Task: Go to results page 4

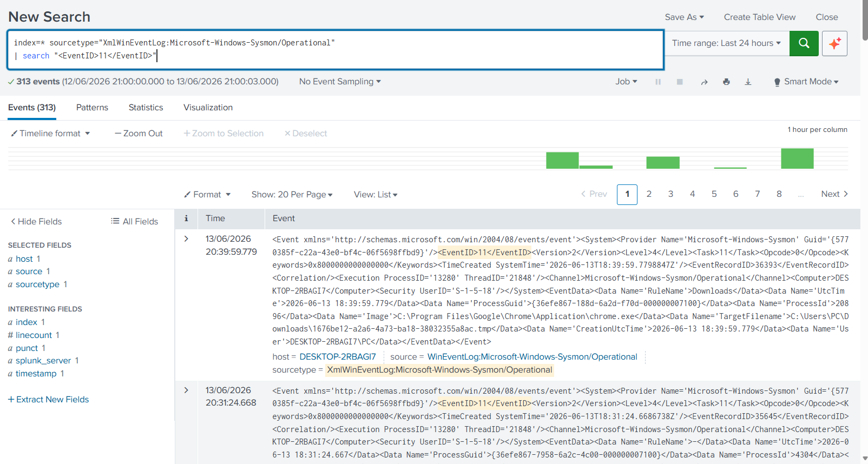Action: pos(692,194)
